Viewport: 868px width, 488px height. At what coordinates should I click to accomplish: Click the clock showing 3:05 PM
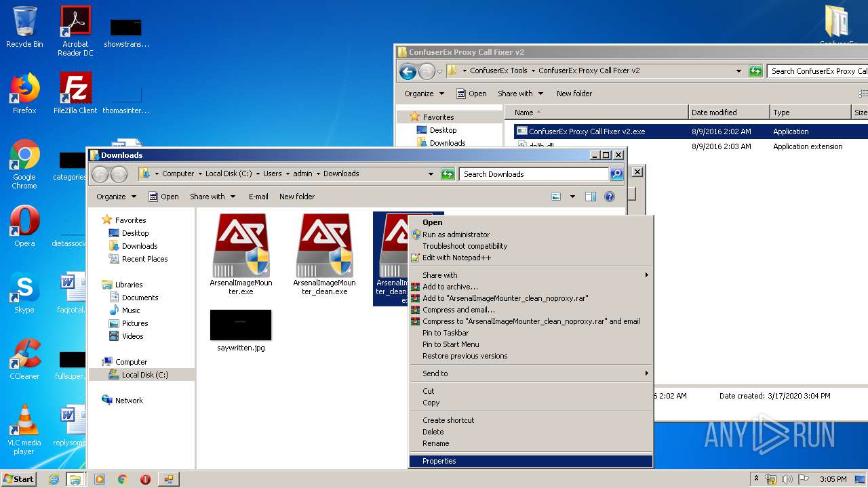point(833,479)
